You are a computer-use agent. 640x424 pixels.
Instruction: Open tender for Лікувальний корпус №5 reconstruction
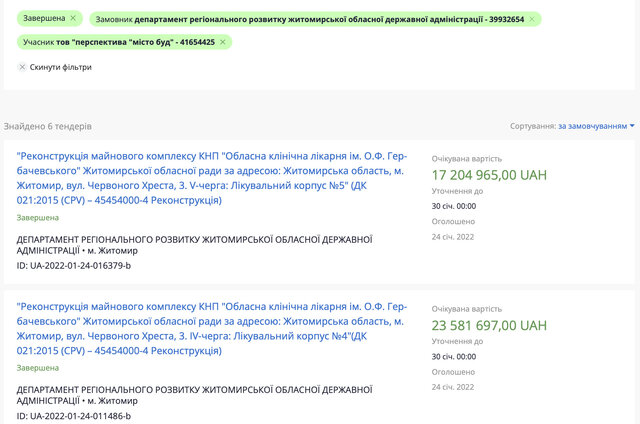coord(212,178)
